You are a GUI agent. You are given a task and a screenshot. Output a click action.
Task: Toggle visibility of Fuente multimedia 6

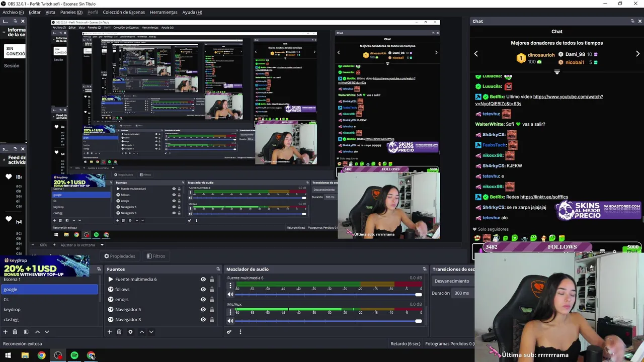(x=203, y=280)
